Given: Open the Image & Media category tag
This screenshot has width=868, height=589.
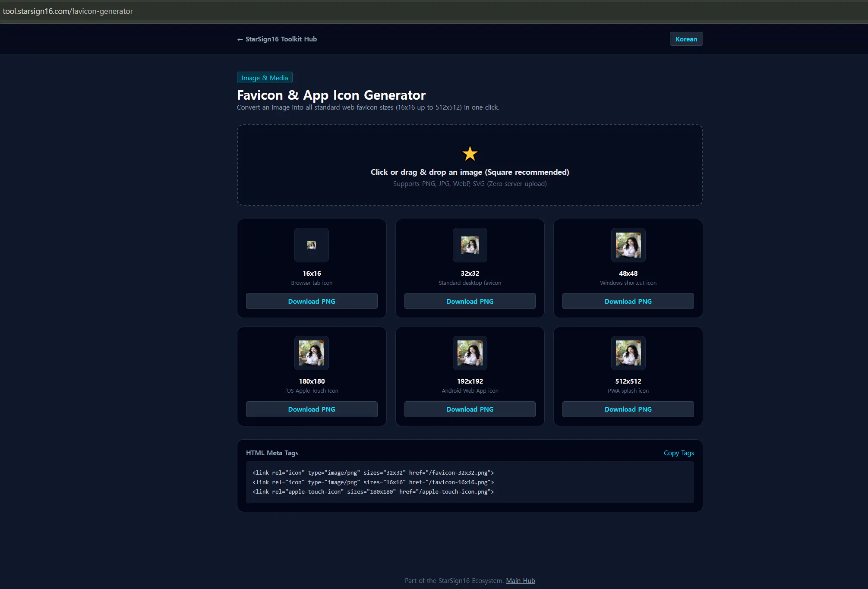Looking at the screenshot, I should (x=265, y=78).
